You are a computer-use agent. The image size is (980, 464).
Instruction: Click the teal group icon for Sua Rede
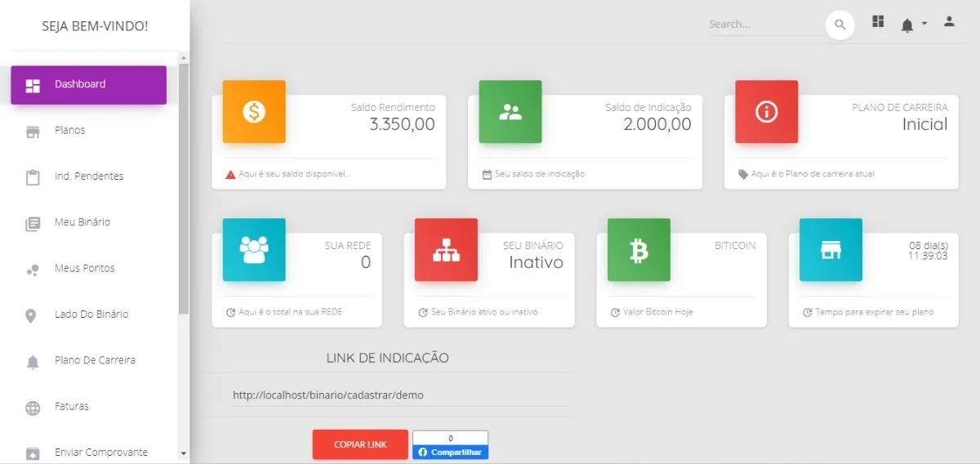254,250
